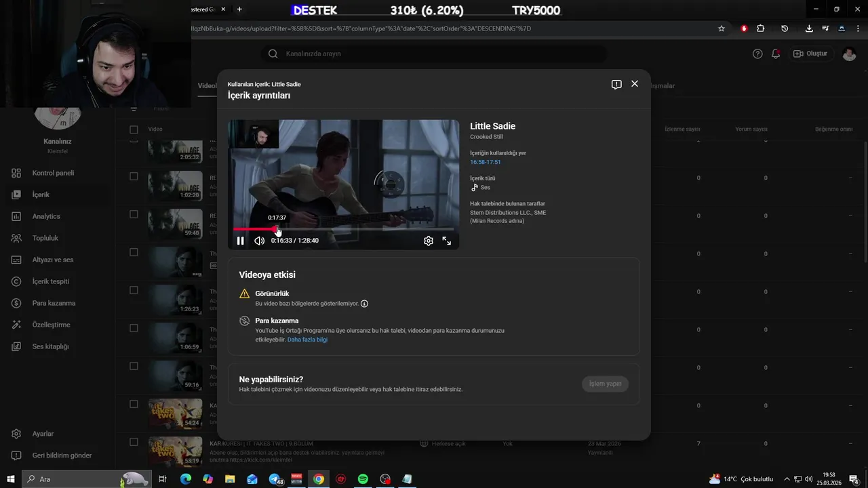Check the 59:16 video row checkbox
868x488 pixels.
[134, 366]
